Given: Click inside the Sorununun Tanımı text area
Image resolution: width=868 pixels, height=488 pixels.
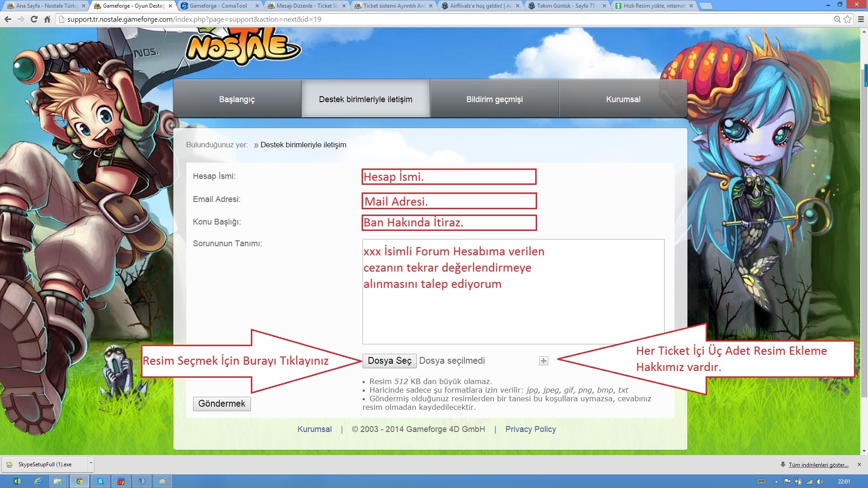Looking at the screenshot, I should (x=513, y=291).
